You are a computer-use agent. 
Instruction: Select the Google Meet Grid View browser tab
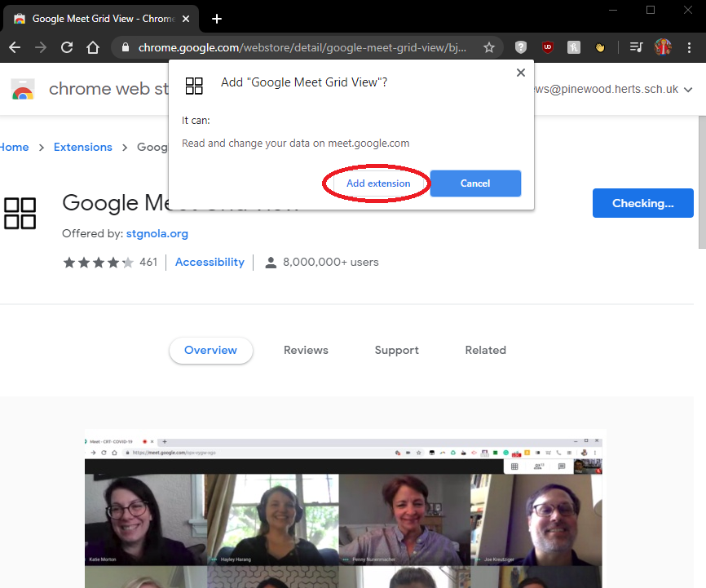(x=101, y=19)
